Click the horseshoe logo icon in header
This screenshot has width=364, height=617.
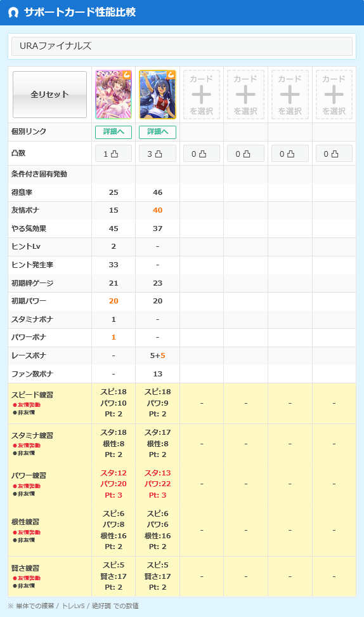click(13, 13)
